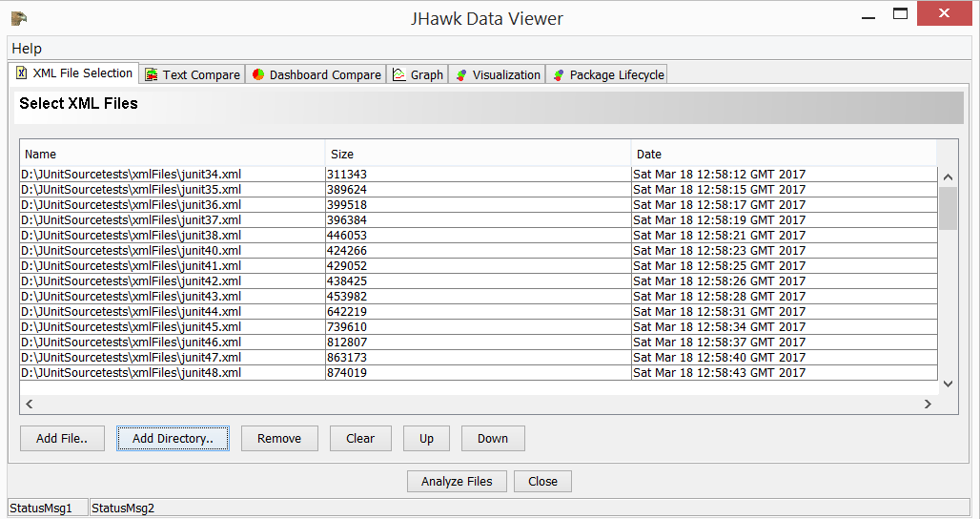Viewport: 980px width, 519px height.
Task: Click the size value 311343
Action: pyautogui.click(x=347, y=175)
